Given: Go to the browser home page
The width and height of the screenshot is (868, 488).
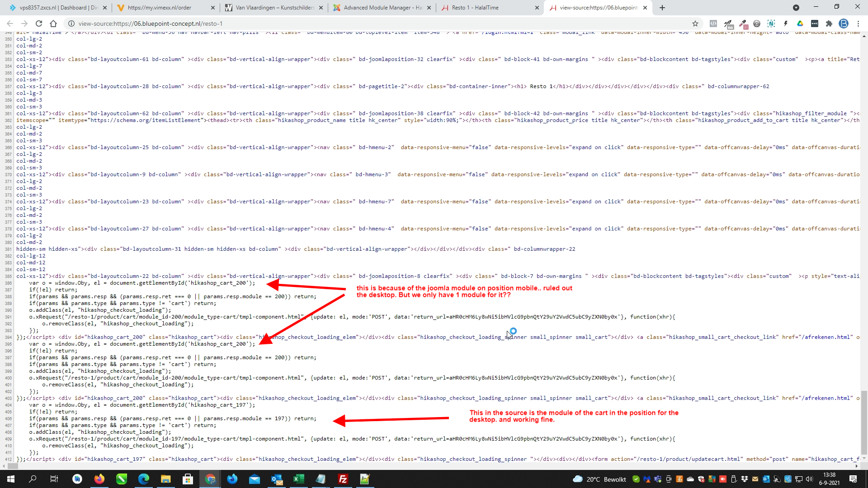Looking at the screenshot, I should 53,23.
